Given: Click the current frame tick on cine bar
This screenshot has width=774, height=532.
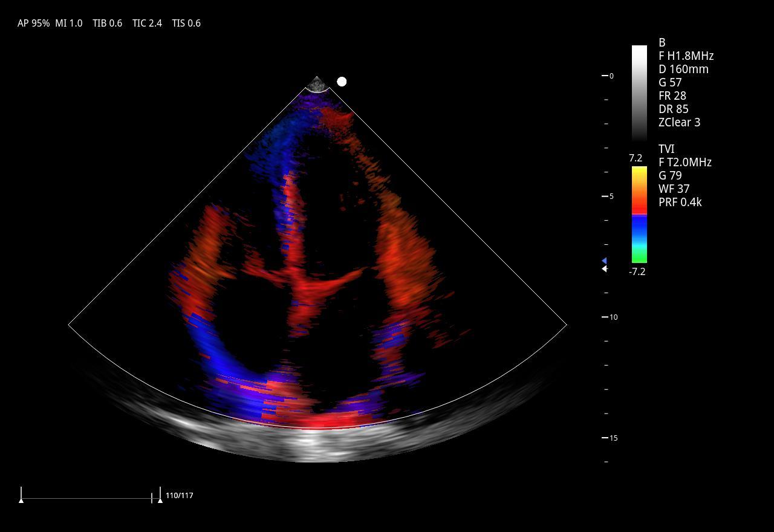Looking at the screenshot, I should pyautogui.click(x=152, y=498).
